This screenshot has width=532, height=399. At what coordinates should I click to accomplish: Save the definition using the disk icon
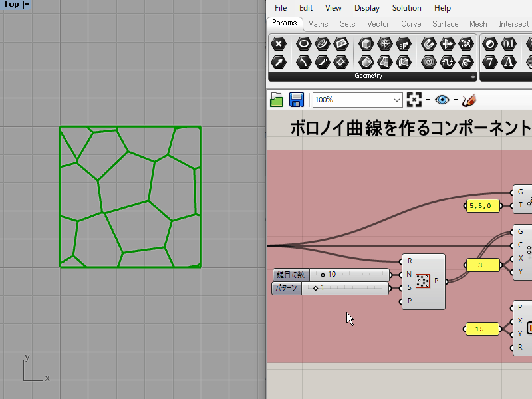click(297, 100)
